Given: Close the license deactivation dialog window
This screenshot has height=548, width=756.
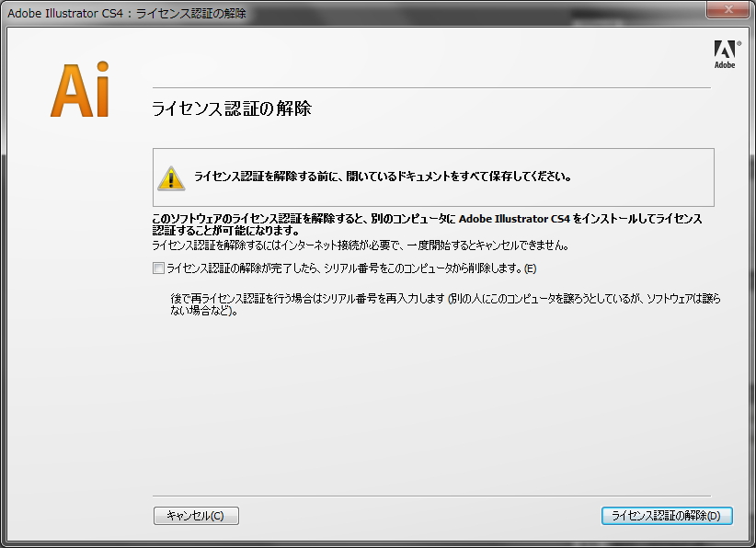Looking at the screenshot, I should point(728,9).
